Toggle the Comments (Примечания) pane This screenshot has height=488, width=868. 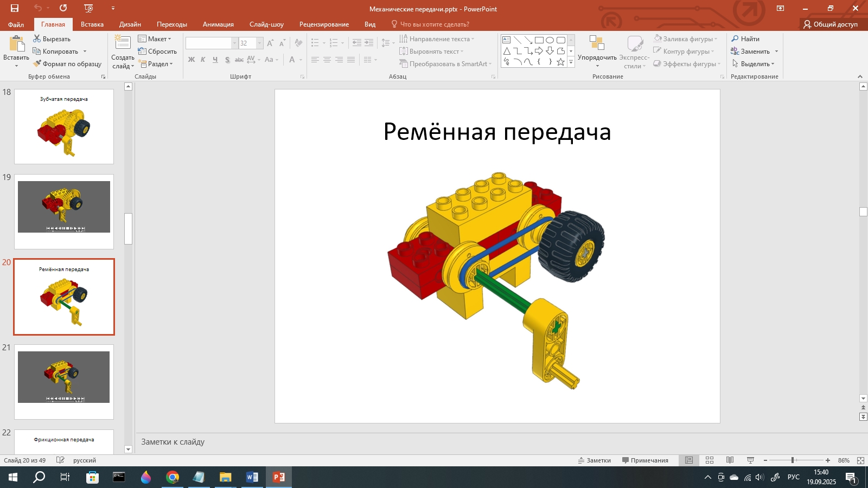point(645,460)
